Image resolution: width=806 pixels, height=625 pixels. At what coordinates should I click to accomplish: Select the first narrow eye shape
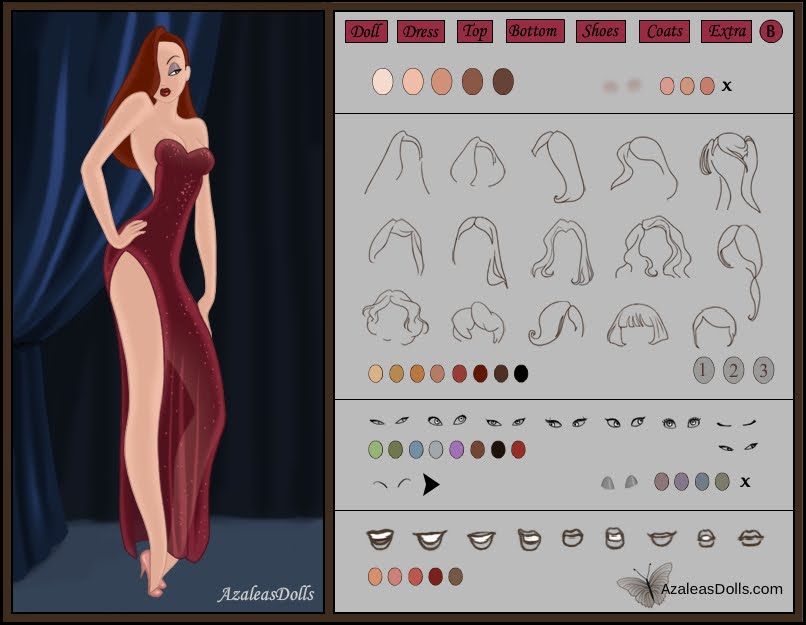tap(389, 421)
